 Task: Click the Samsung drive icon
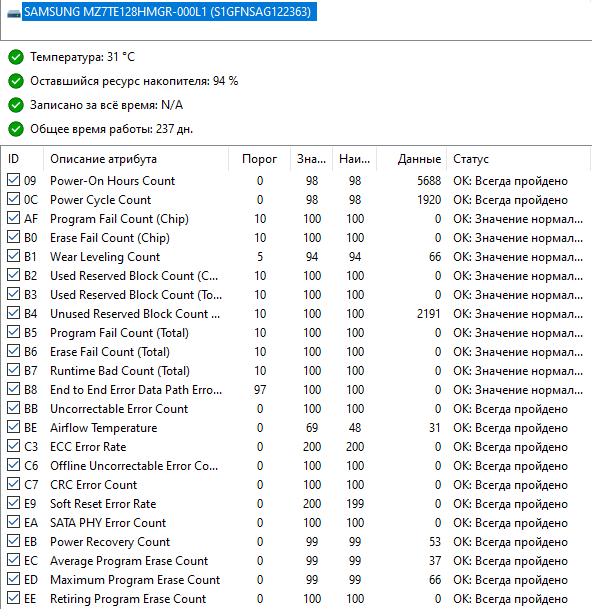[x=14, y=14]
